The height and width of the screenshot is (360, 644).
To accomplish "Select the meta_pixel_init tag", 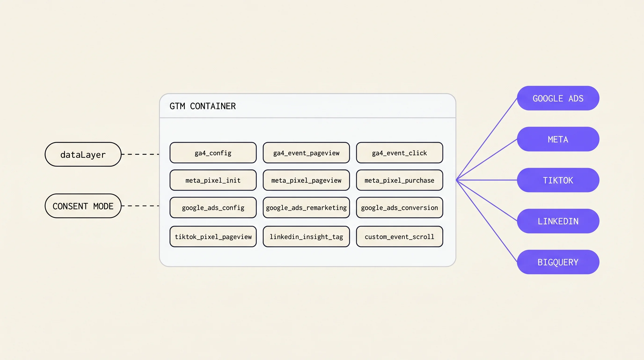I will (x=213, y=180).
